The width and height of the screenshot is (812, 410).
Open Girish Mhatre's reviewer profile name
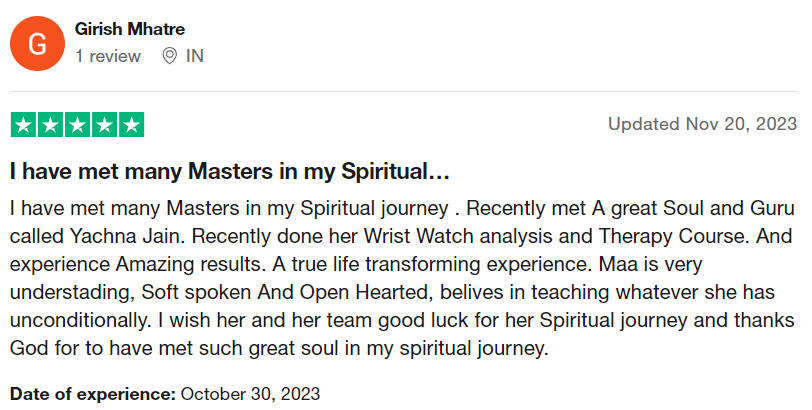[x=129, y=29]
